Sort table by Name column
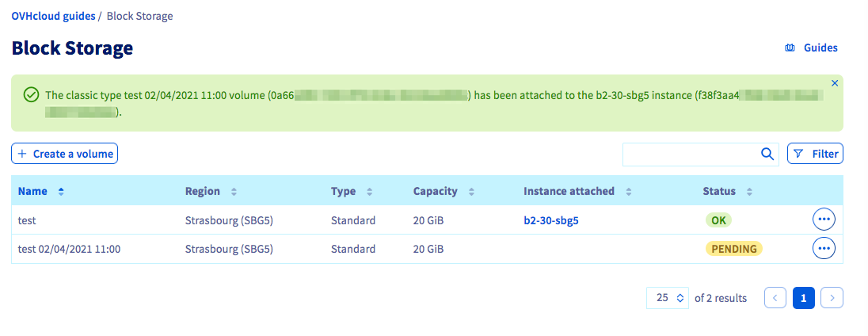This screenshot has width=868, height=336. pyautogui.click(x=61, y=192)
